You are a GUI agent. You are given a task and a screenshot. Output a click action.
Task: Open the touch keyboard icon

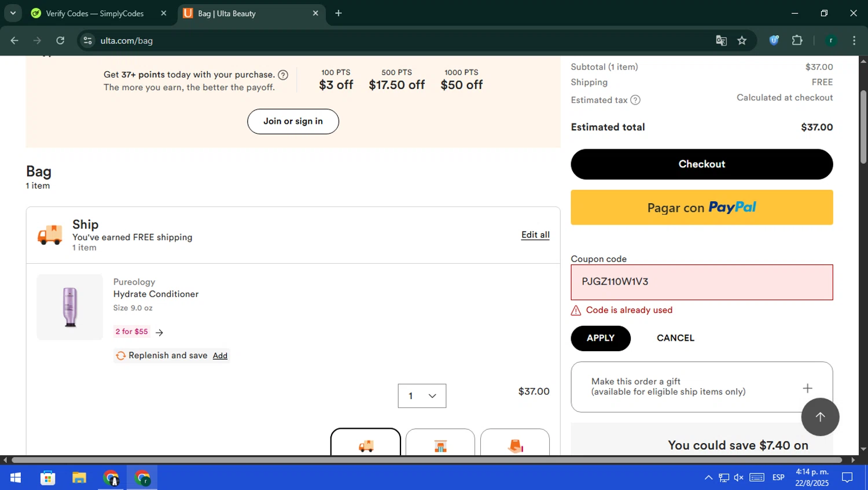click(757, 478)
